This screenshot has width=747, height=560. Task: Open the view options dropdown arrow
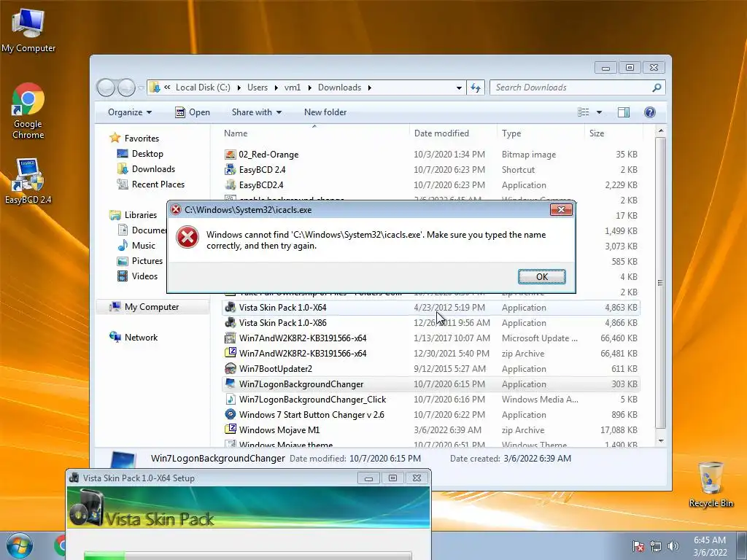coord(599,112)
